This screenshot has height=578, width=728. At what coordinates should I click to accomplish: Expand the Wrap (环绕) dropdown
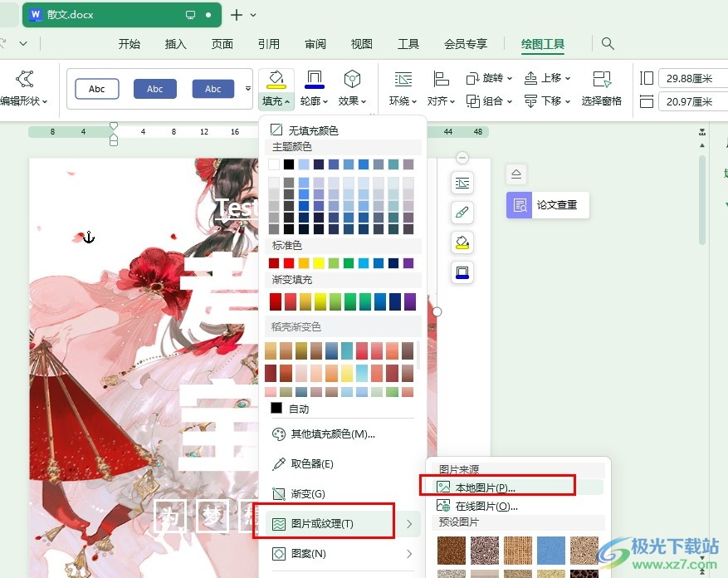point(414,101)
